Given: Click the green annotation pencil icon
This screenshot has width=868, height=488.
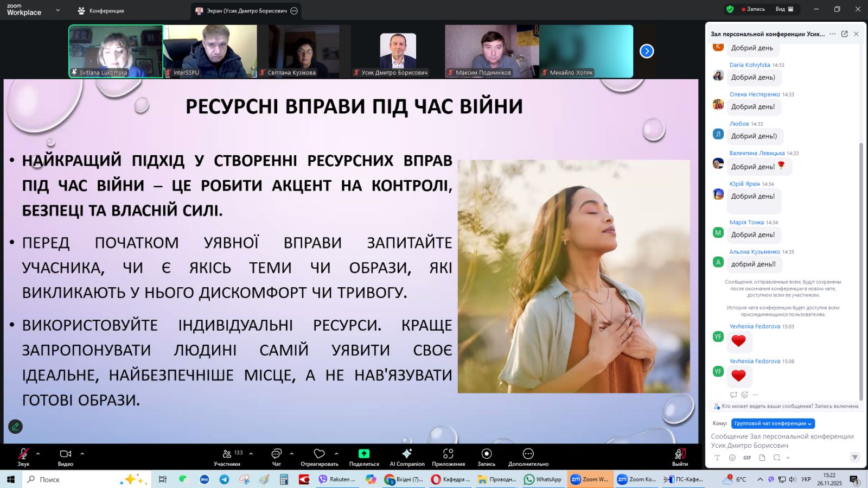Looking at the screenshot, I should (x=15, y=427).
